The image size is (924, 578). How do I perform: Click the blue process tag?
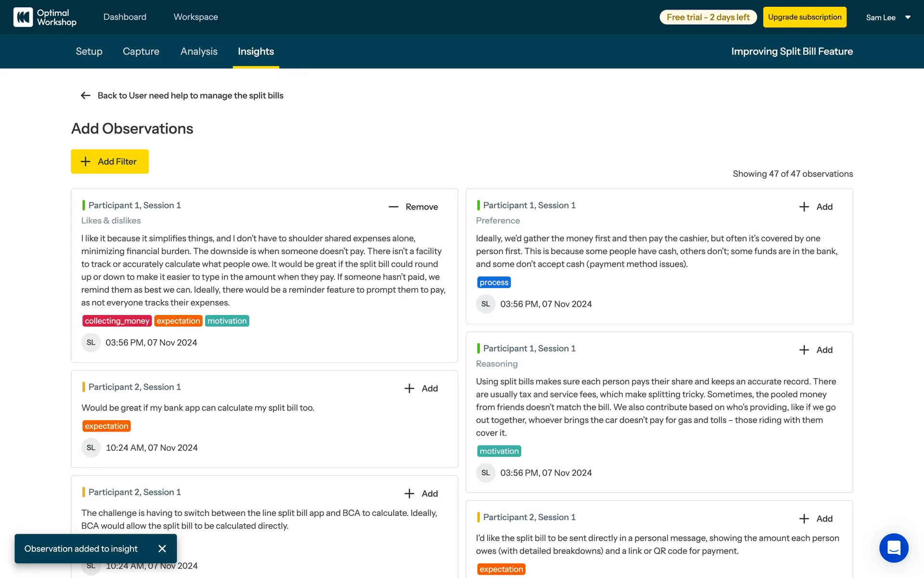pyautogui.click(x=494, y=282)
